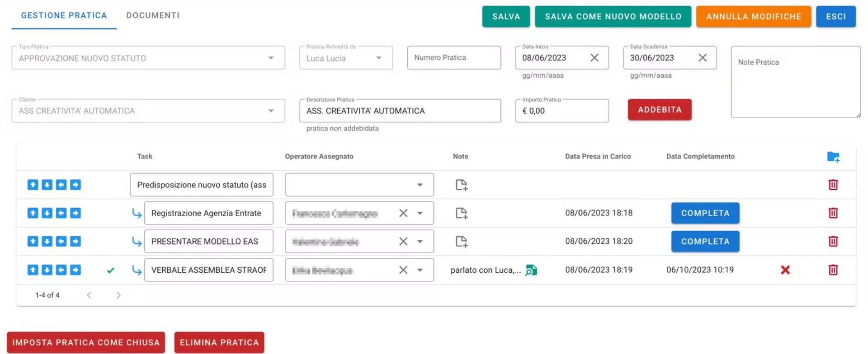
Task: Clear operator for Registrazione Agenzia Entrate
Action: 403,213
